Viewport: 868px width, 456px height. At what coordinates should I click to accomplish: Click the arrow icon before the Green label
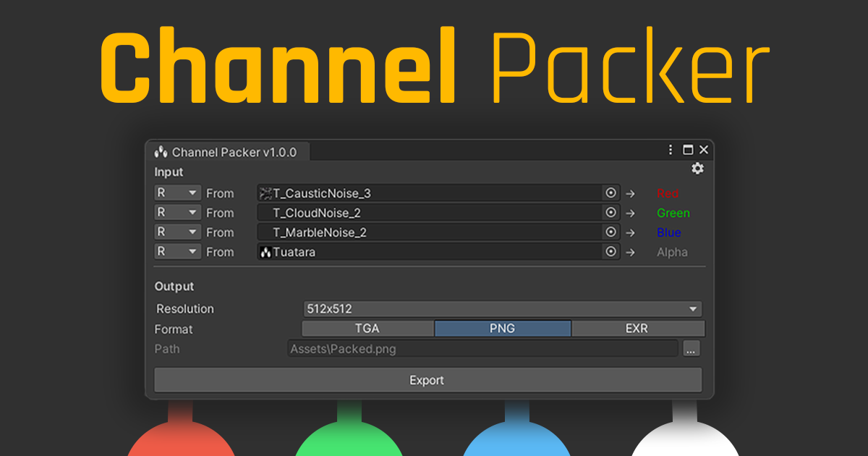pyautogui.click(x=631, y=212)
